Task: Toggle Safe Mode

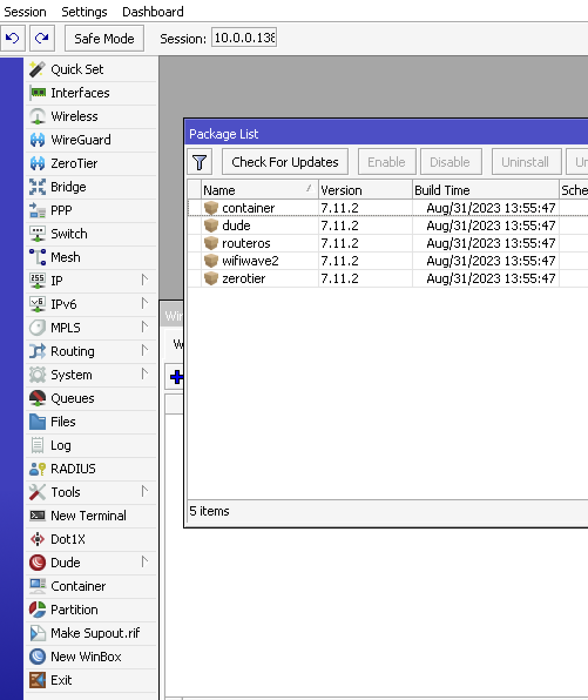Action: (104, 38)
